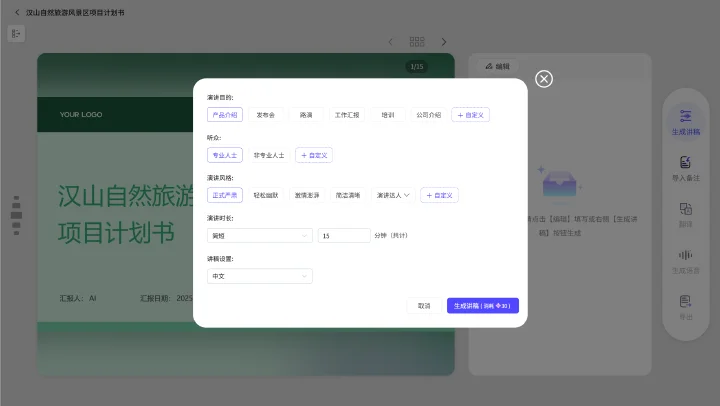Cancel the dialog with 取消
Viewport: 720px width, 406px height.
(x=424, y=306)
